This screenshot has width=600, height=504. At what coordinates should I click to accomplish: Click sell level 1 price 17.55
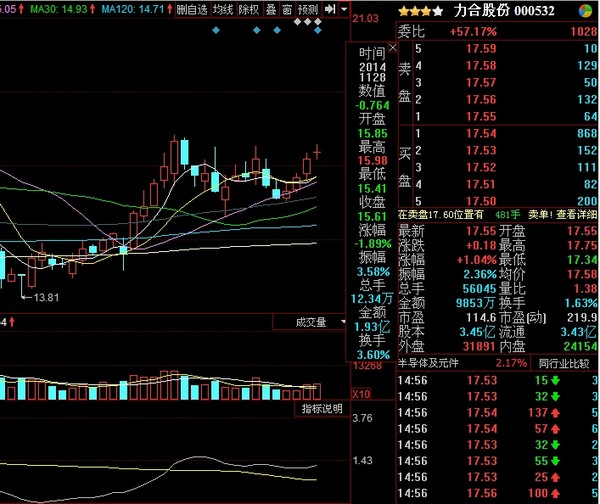coord(481,116)
